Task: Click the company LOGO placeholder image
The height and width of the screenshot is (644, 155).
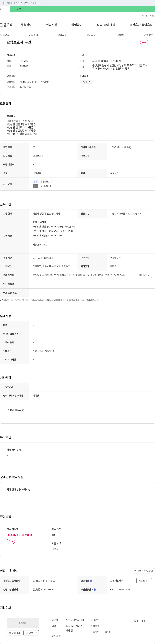Action: tap(22, 623)
